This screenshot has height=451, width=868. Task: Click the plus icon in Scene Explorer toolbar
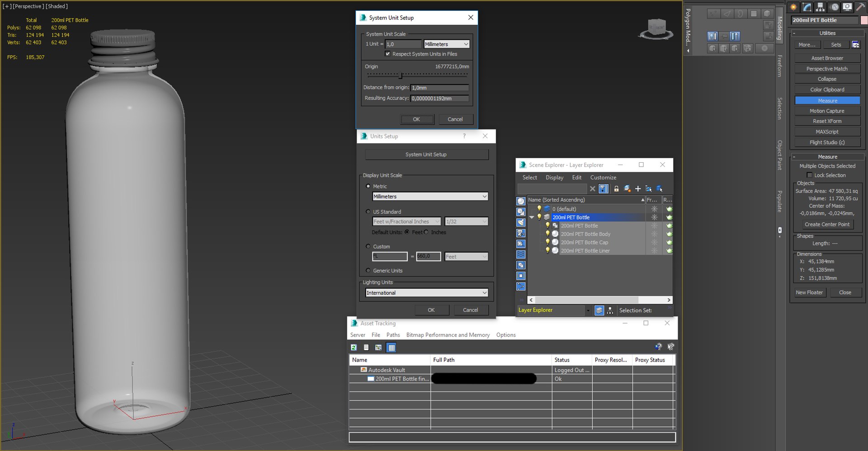click(x=638, y=189)
